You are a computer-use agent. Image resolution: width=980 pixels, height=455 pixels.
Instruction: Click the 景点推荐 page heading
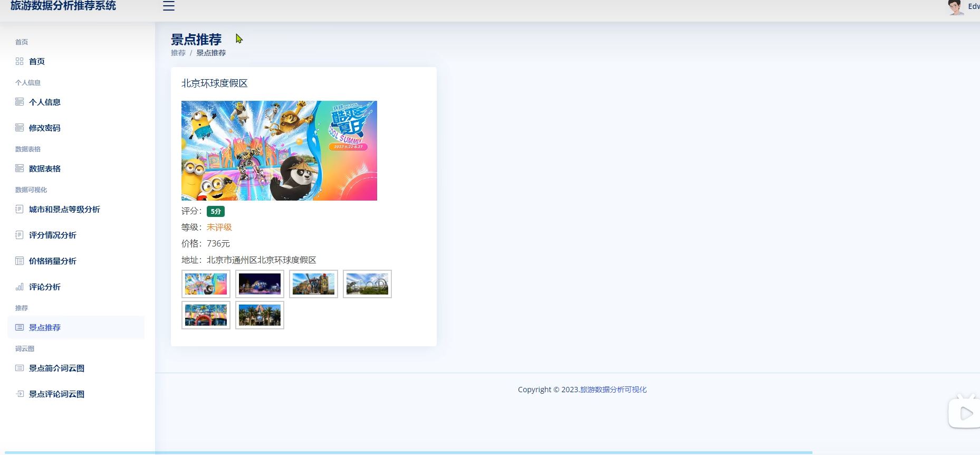196,40
